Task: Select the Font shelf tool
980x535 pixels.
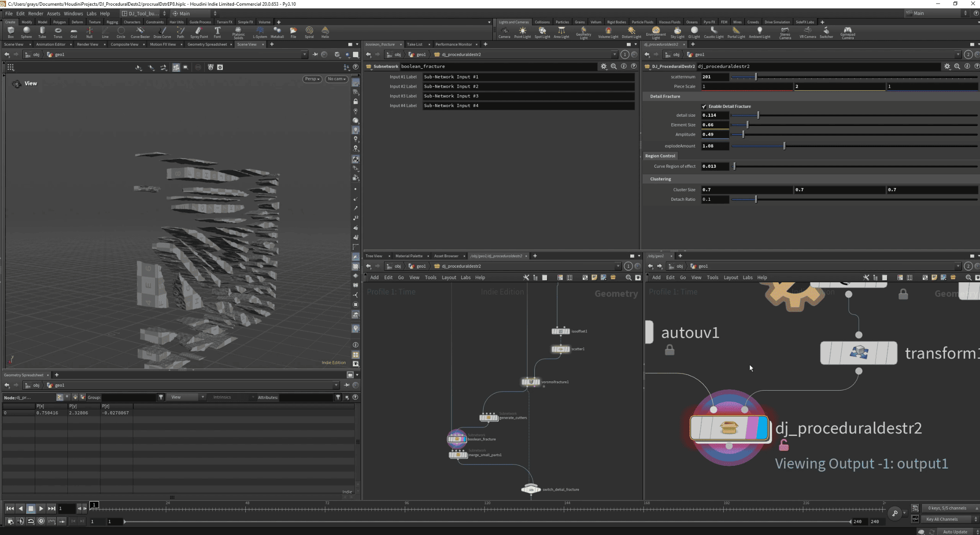Action: pos(217,32)
